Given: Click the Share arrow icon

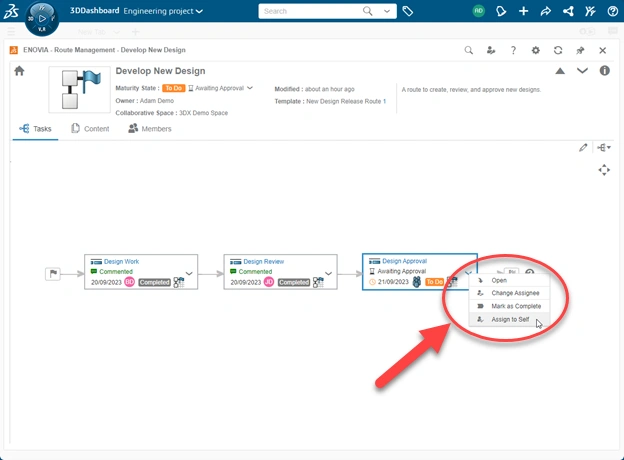Looking at the screenshot, I should pyautogui.click(x=546, y=11).
